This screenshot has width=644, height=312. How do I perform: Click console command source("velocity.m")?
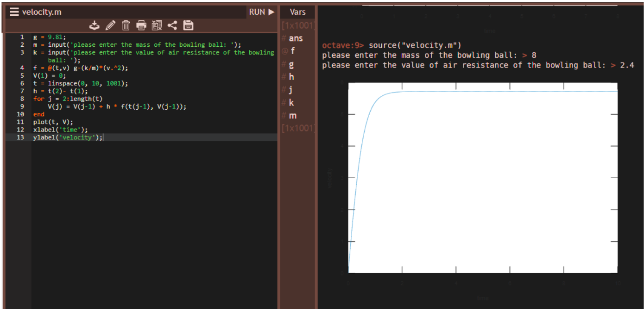pos(415,45)
